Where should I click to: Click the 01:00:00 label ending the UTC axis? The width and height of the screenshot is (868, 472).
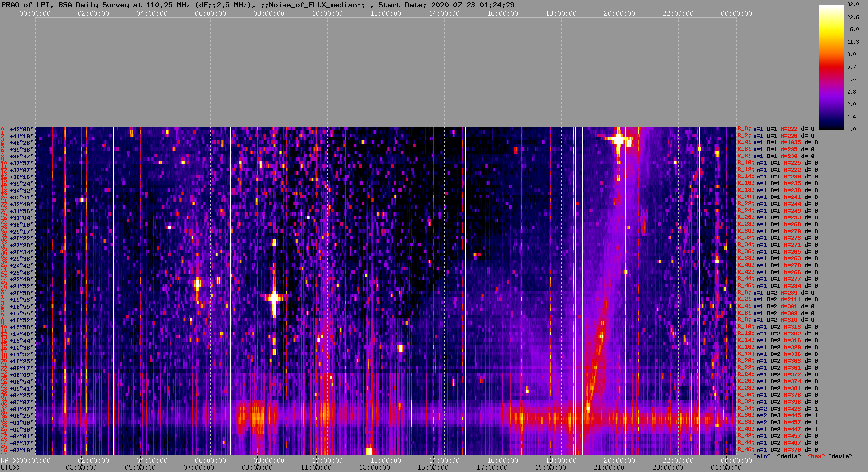point(726,467)
